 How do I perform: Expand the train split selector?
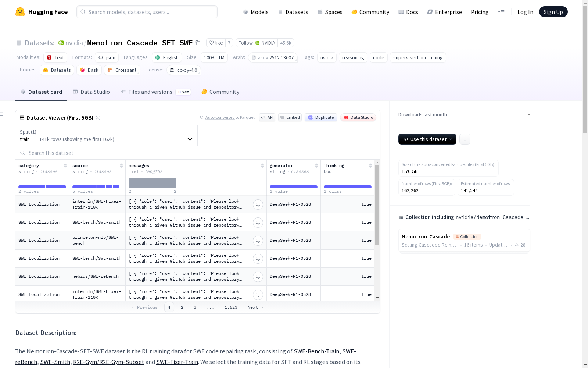click(x=107, y=136)
